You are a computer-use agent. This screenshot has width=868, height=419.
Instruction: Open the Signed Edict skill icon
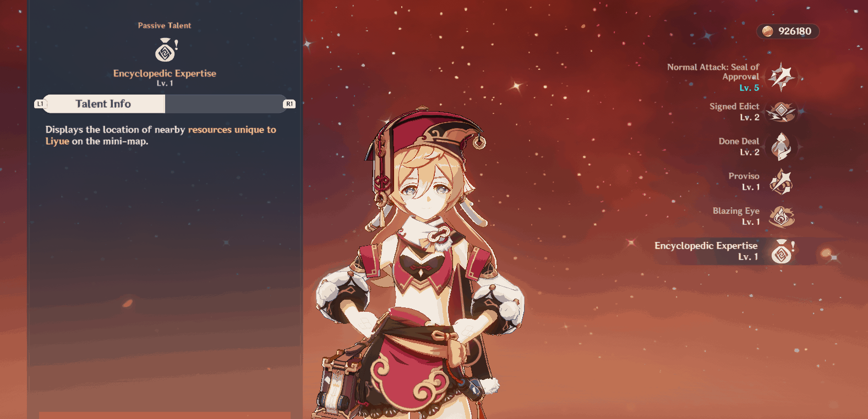coord(782,112)
